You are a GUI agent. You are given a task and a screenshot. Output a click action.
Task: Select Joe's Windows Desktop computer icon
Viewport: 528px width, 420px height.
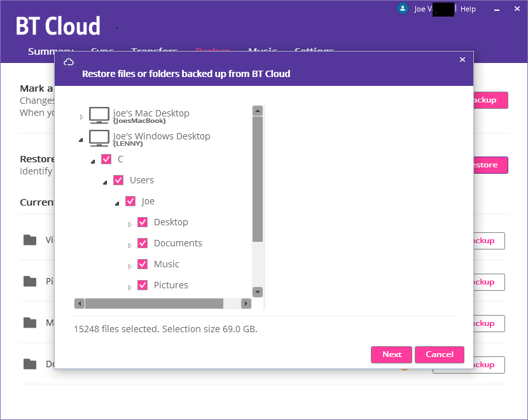(x=99, y=139)
